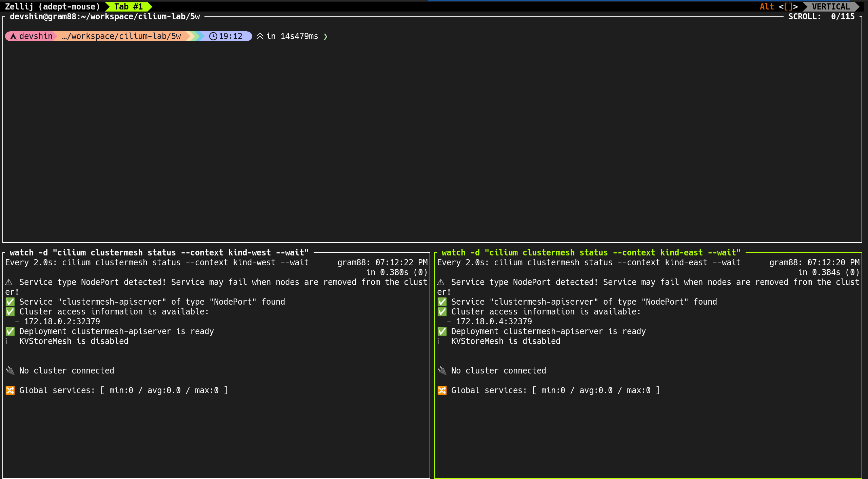The height and width of the screenshot is (479, 868).
Task: Click "in 0.380s (0)" in west pane
Action: (397, 272)
